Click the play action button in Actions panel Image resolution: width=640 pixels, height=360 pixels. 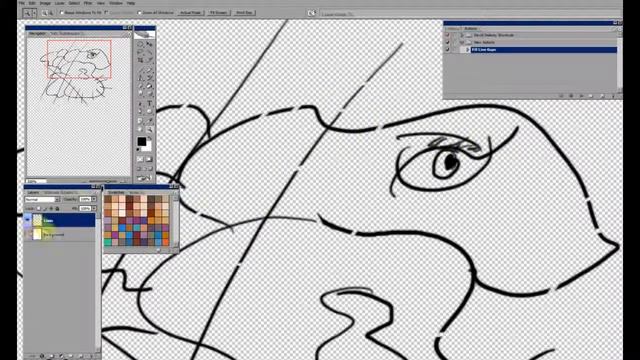(582, 96)
